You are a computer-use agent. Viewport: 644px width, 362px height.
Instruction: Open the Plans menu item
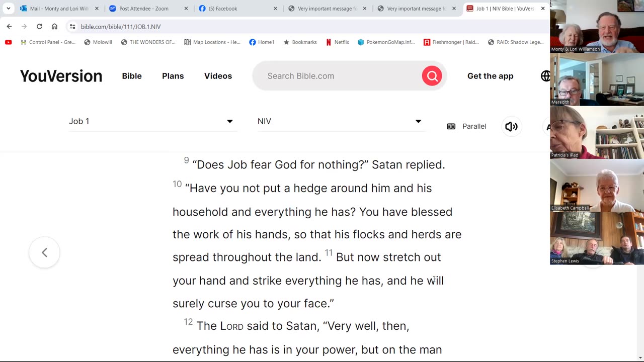coord(173,76)
